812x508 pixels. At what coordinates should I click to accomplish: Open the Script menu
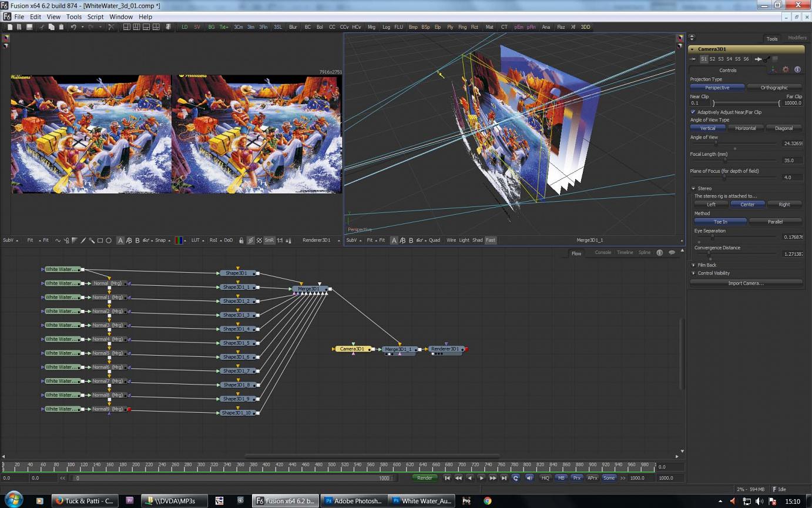[x=95, y=17]
